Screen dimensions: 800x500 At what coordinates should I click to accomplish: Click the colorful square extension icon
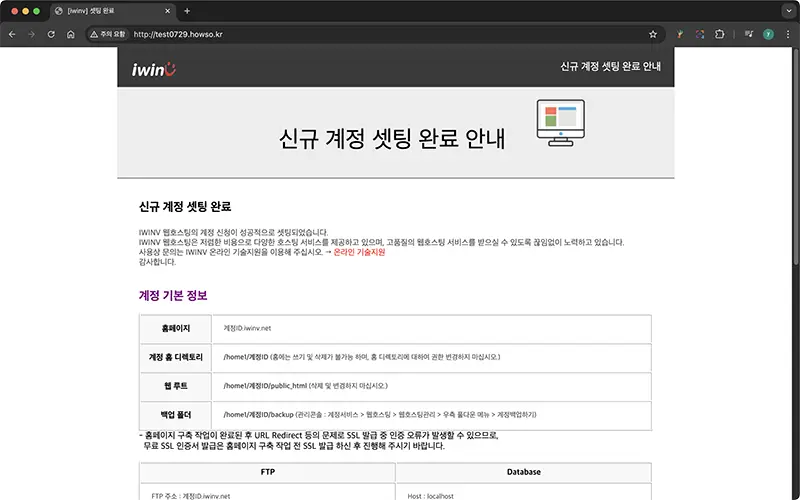699,34
